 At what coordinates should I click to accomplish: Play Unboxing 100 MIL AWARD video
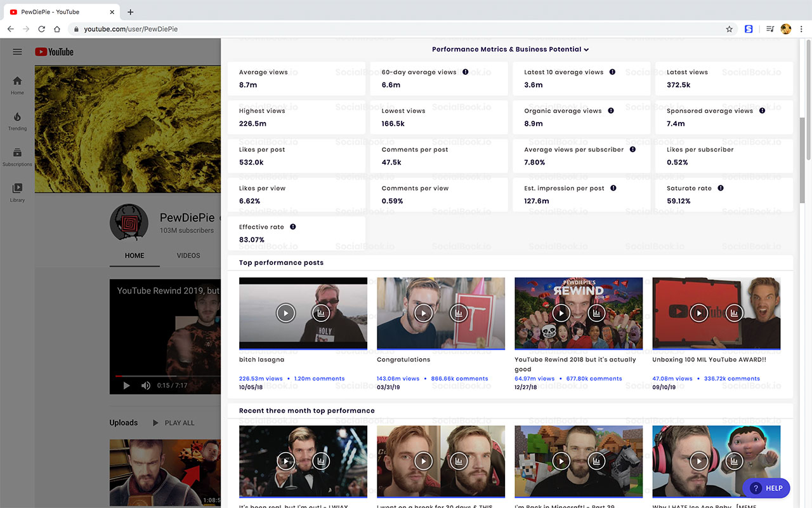(x=699, y=312)
